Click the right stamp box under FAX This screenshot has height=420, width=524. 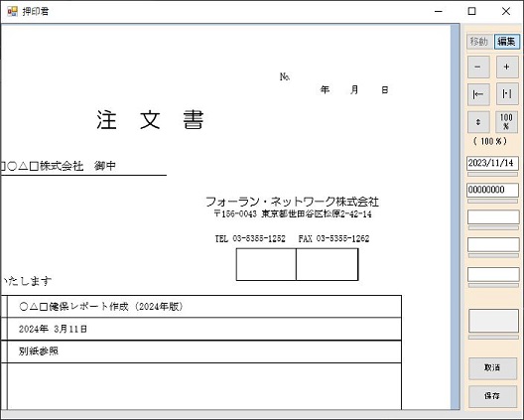[327, 264]
